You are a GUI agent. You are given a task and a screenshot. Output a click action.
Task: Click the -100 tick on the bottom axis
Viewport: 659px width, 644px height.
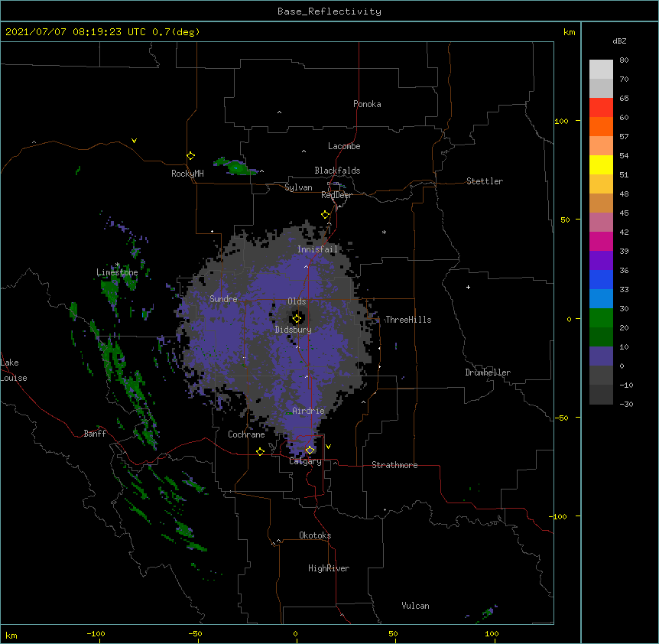[96, 633]
